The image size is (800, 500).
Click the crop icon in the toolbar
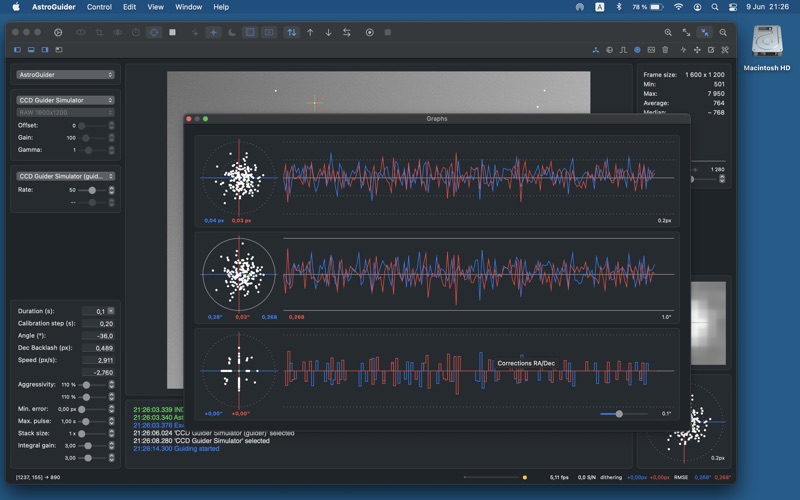[x=99, y=32]
